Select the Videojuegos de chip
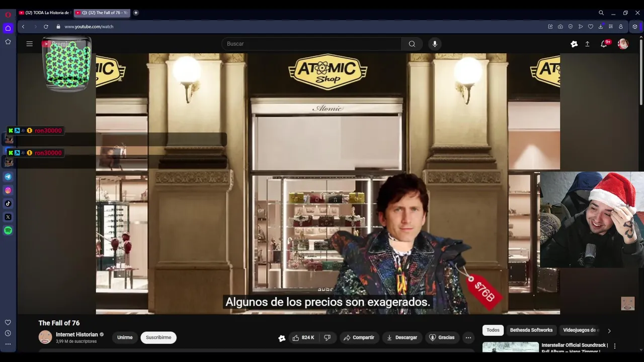This screenshot has width=644, height=362. (580, 330)
